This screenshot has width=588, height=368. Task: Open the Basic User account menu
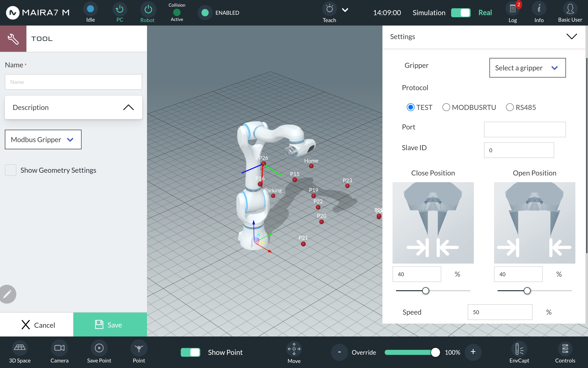[x=570, y=9]
